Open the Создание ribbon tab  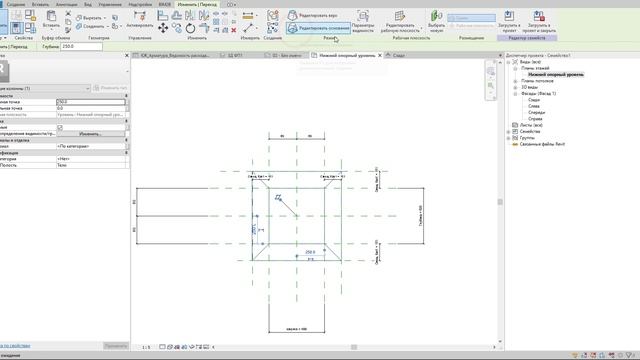tap(16, 4)
